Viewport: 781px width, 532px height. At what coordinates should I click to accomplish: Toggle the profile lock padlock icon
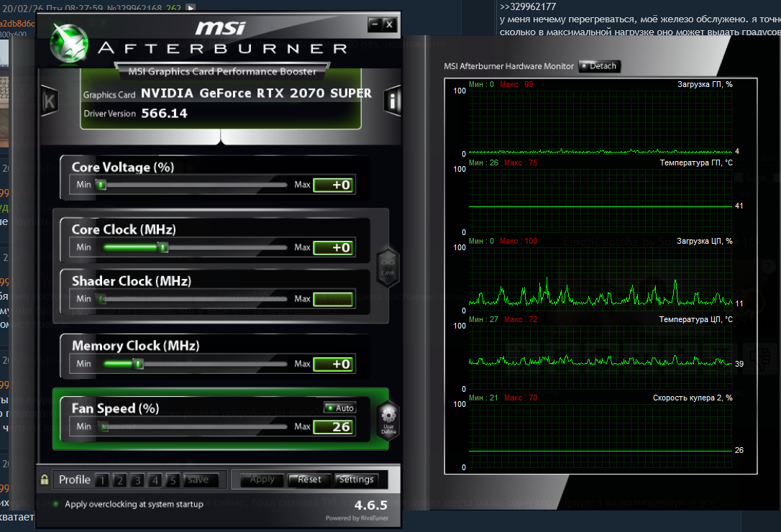45,480
